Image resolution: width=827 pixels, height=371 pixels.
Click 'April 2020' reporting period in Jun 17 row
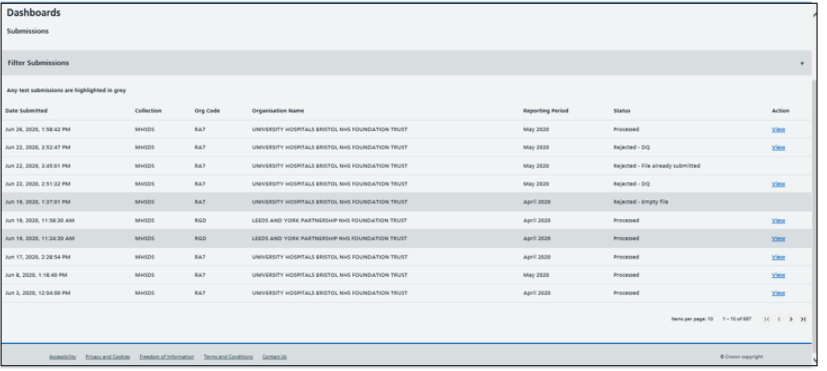537,256
